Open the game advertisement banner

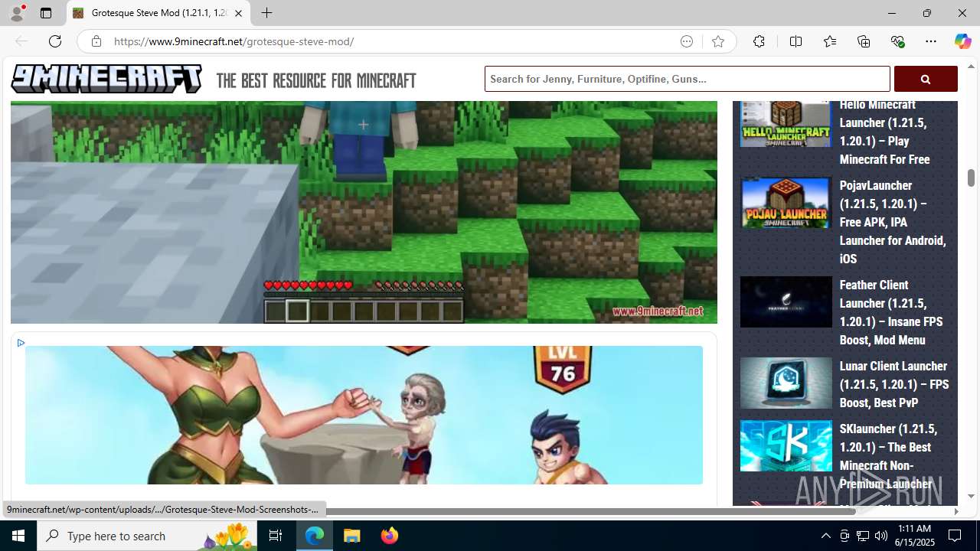click(x=364, y=415)
